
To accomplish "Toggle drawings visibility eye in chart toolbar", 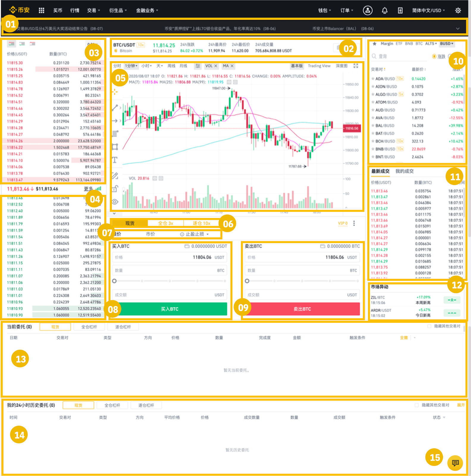I will 115,202.
